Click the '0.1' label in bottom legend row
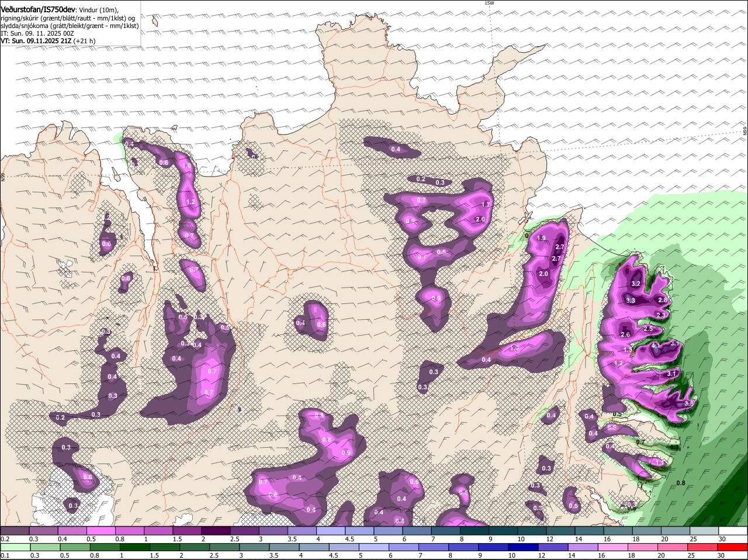Screen dimensions: 748x560 tap(4, 555)
